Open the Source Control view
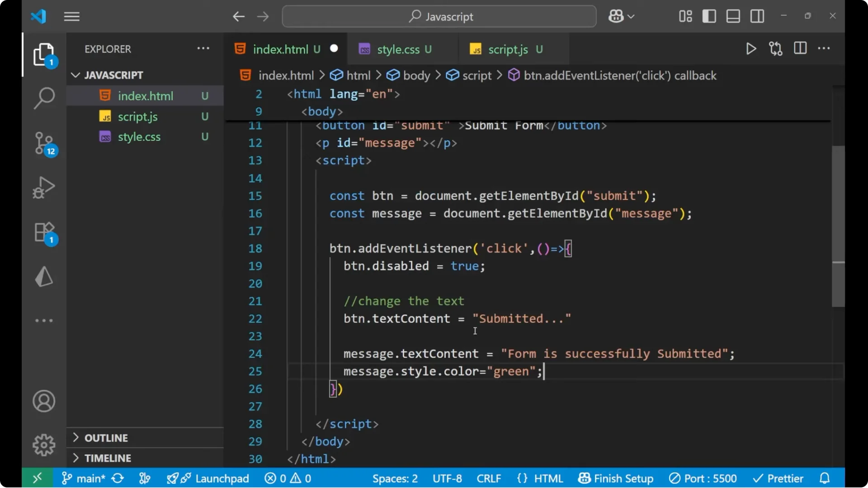Image resolution: width=868 pixels, height=488 pixels. (44, 142)
